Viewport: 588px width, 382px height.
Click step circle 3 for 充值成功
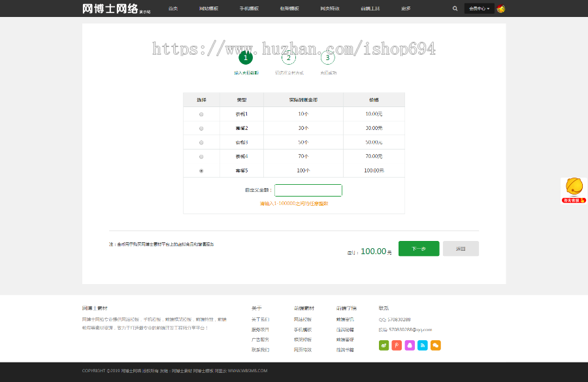point(327,57)
